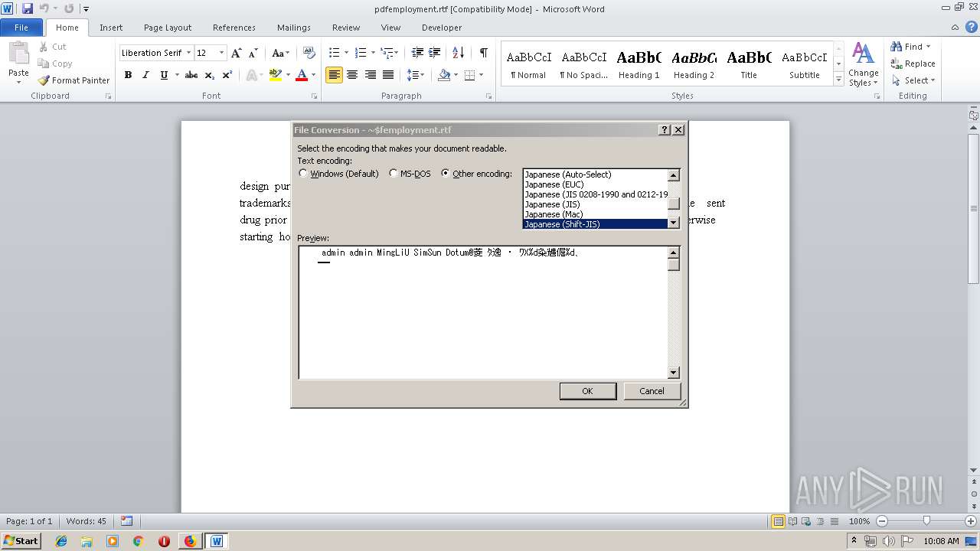Open the font size dropdown
Image resolution: width=980 pixels, height=551 pixels.
point(222,53)
